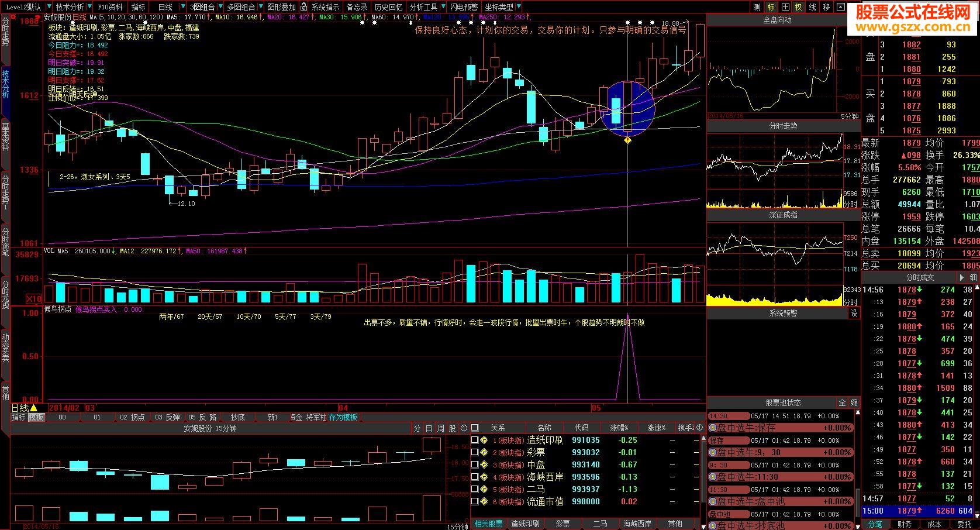
Task: Open the F10资料 menu
Action: tap(110, 7)
